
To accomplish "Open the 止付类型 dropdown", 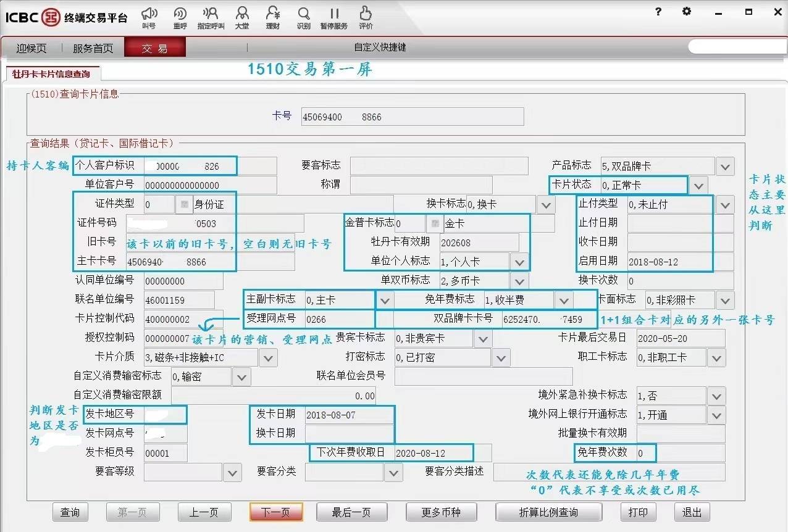I will [x=725, y=204].
